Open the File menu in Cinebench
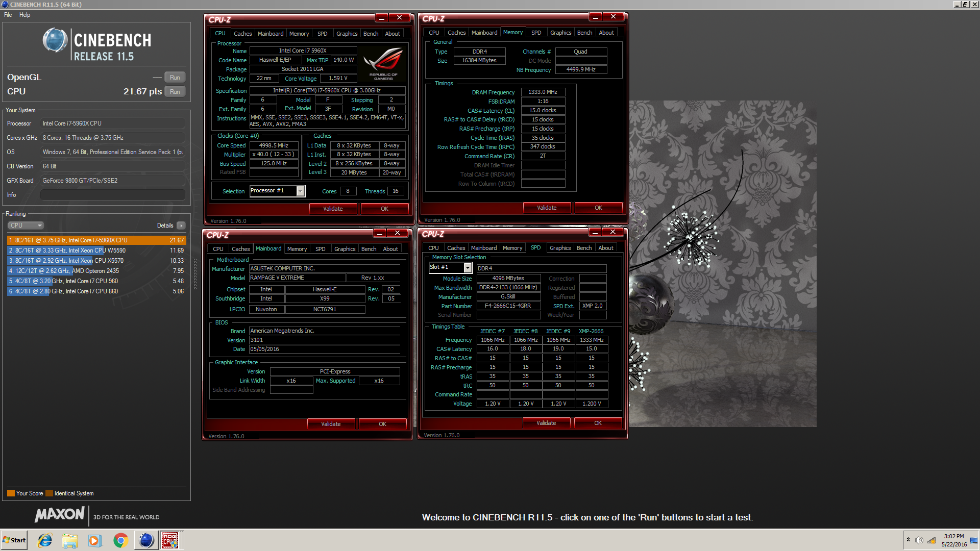 click(8, 15)
